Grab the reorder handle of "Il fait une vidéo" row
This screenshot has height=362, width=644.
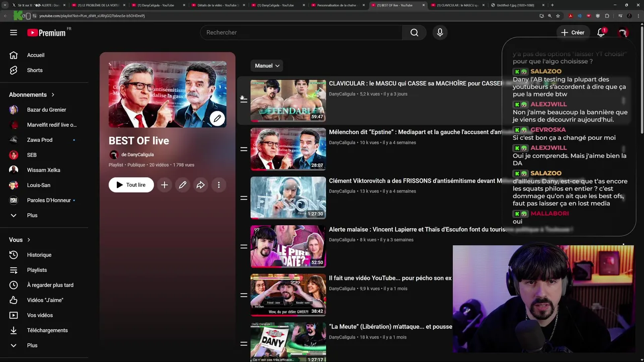tap(244, 295)
